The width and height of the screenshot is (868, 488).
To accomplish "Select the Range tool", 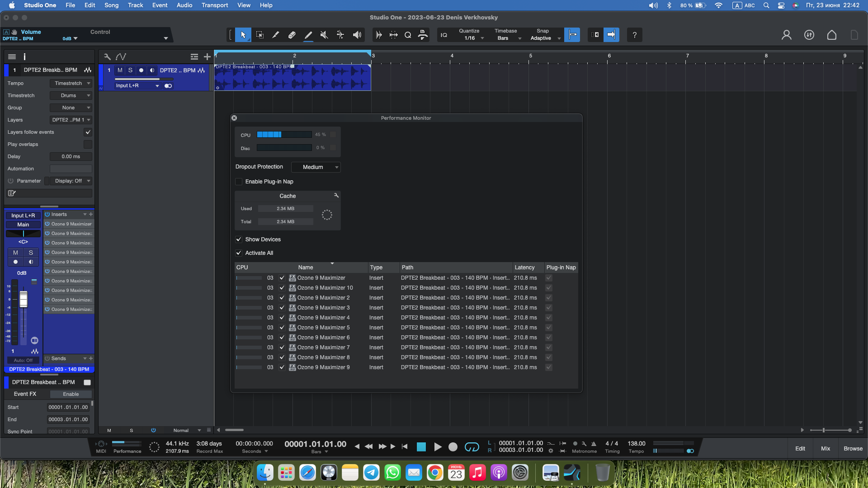I will pos(260,35).
